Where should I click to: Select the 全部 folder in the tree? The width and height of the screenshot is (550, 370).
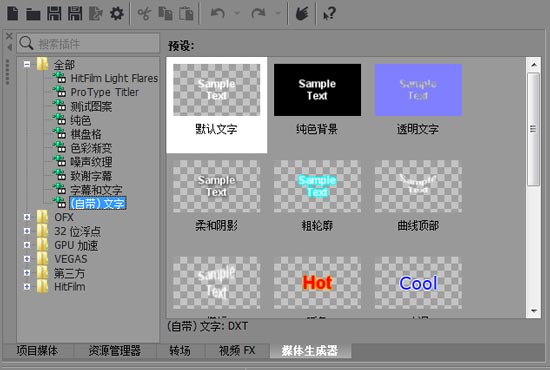[x=64, y=65]
